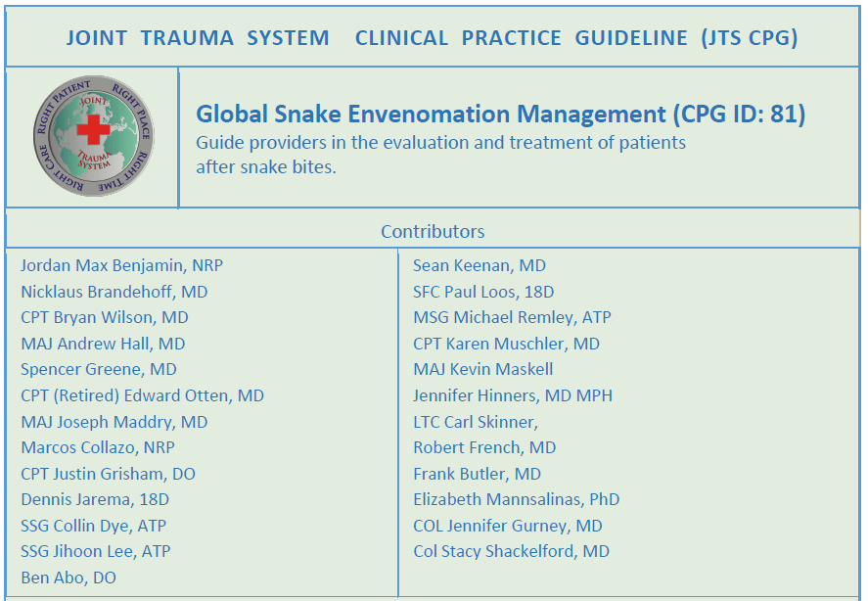This screenshot has height=601, width=868.
Task: Select contributor Jordan Max Benjamin, NRP
Action: pyautogui.click(x=121, y=265)
